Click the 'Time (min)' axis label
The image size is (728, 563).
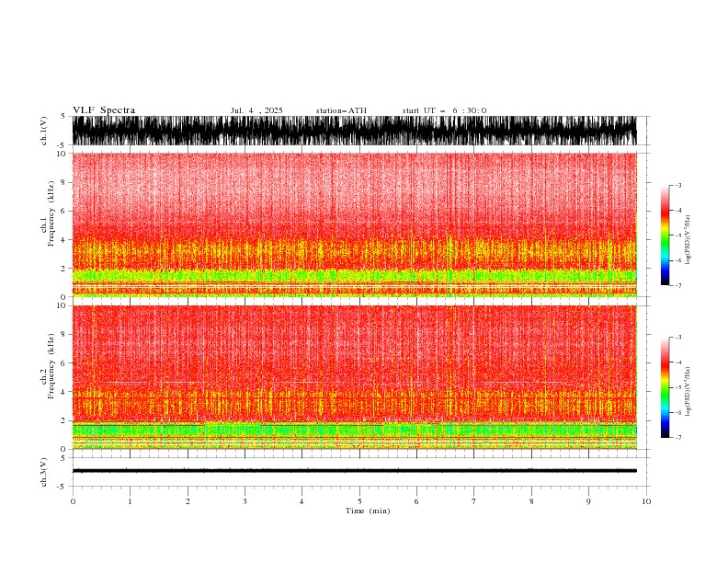tap(368, 511)
